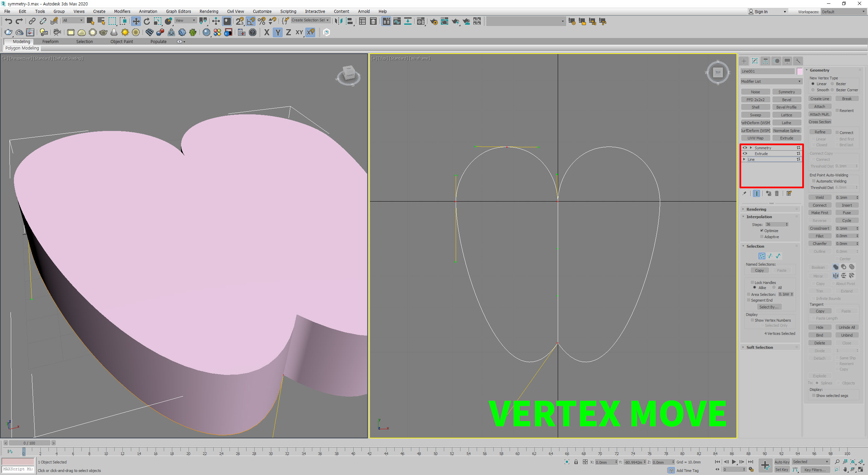Toggle the Angle Snap icon
Viewport: 868px width, 475px height.
[251, 21]
